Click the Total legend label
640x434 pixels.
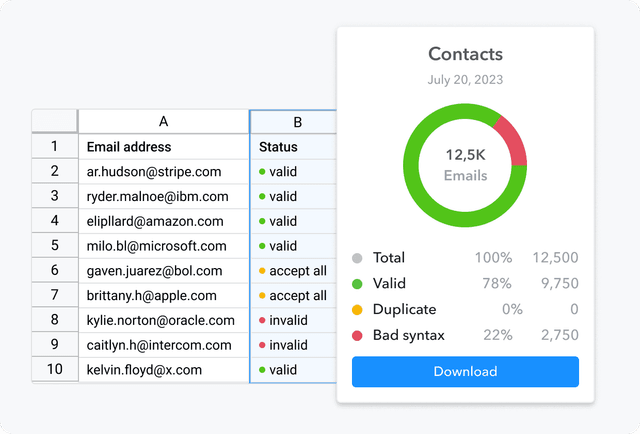tap(389, 258)
